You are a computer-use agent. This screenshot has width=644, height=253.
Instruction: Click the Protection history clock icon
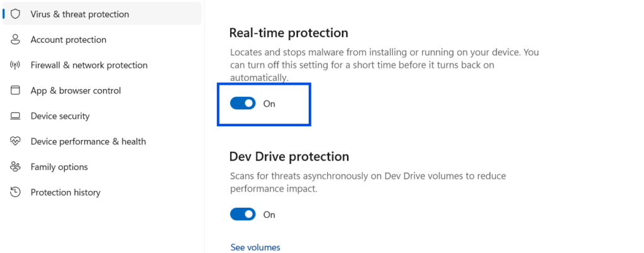pos(16,192)
